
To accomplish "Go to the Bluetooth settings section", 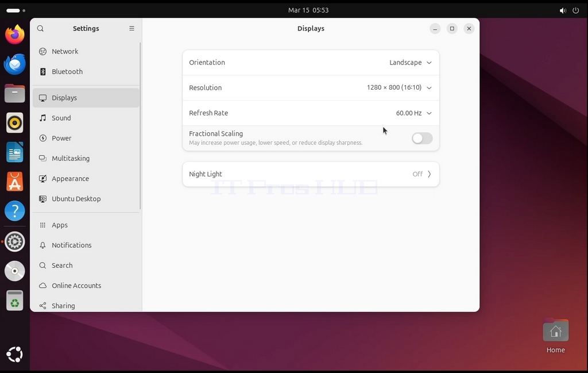I will pos(86,72).
